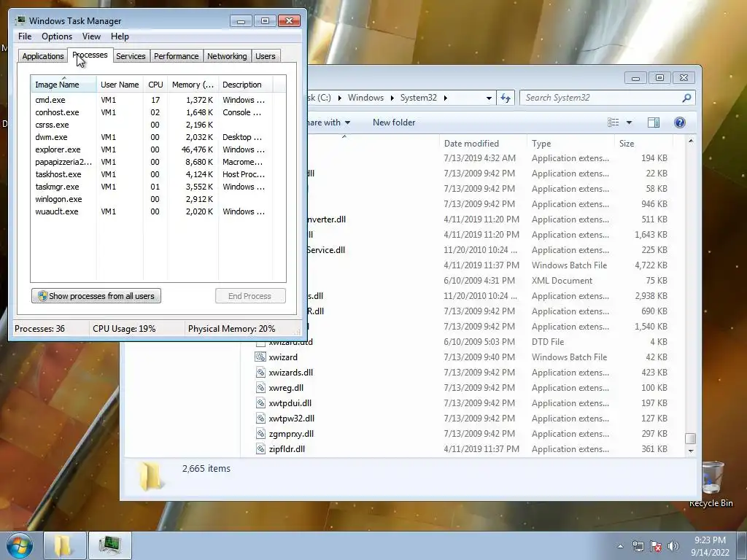Click New folder in Explorer toolbar

pos(394,122)
